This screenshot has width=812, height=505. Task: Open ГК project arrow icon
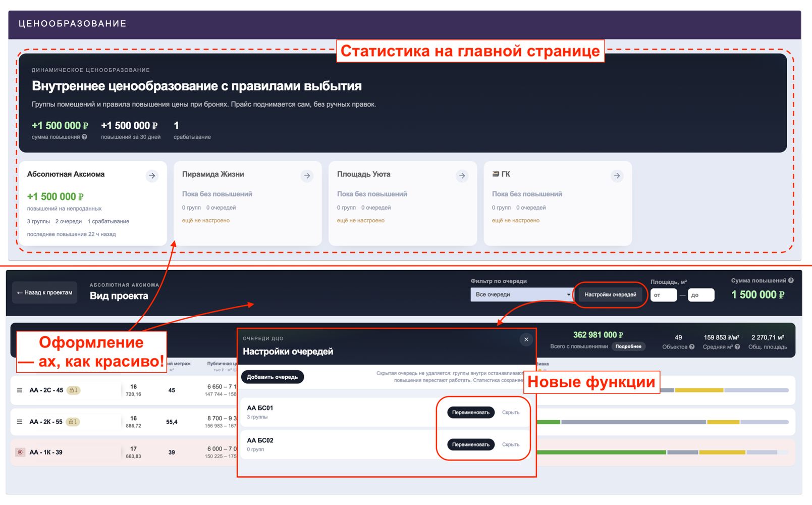[617, 176]
